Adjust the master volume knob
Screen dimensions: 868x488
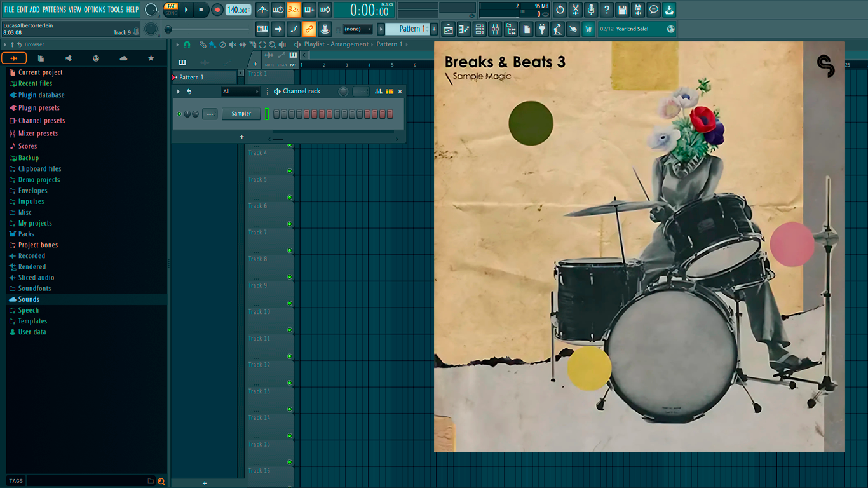(151, 10)
